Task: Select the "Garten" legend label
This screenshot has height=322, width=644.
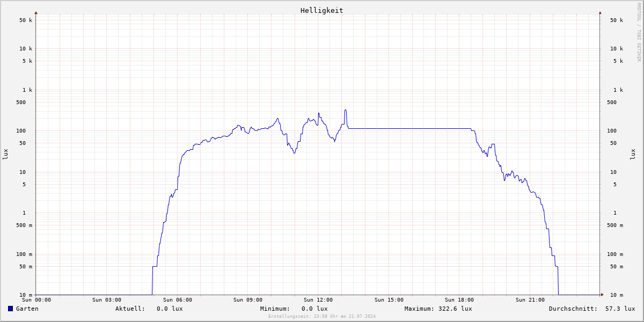Action: [27, 309]
